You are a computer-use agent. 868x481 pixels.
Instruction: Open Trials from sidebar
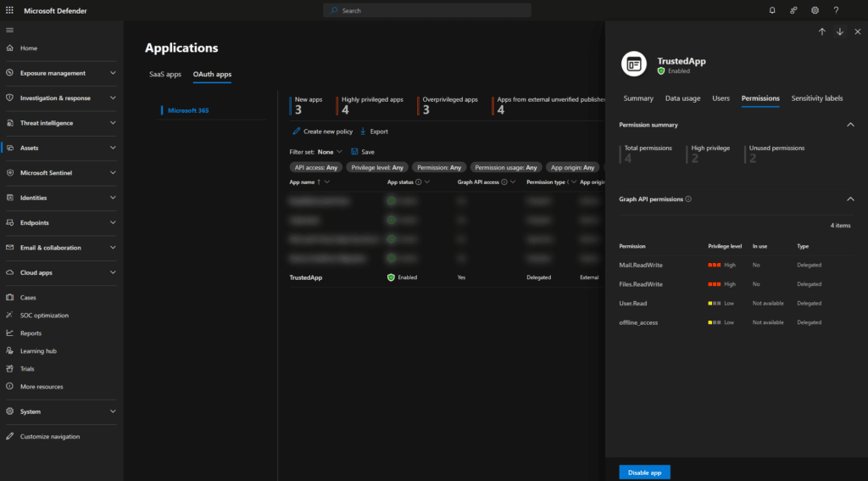[x=20, y=368]
